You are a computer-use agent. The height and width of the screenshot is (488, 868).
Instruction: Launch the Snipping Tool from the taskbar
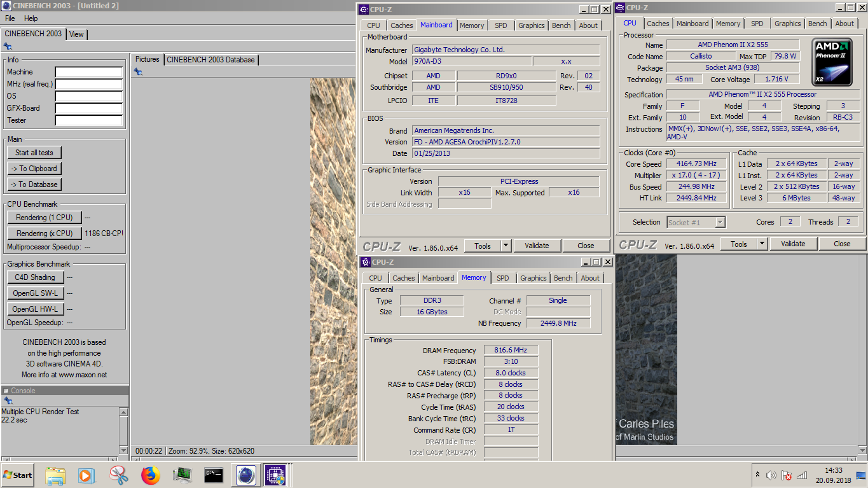[118, 475]
